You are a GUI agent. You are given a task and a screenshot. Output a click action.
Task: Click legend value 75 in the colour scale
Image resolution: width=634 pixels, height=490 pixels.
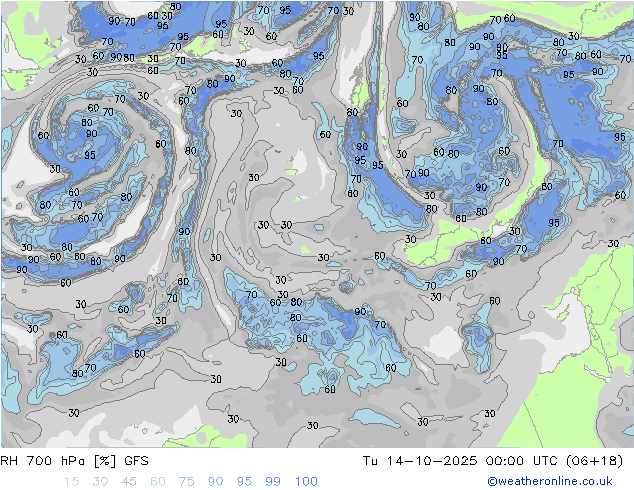click(x=187, y=482)
